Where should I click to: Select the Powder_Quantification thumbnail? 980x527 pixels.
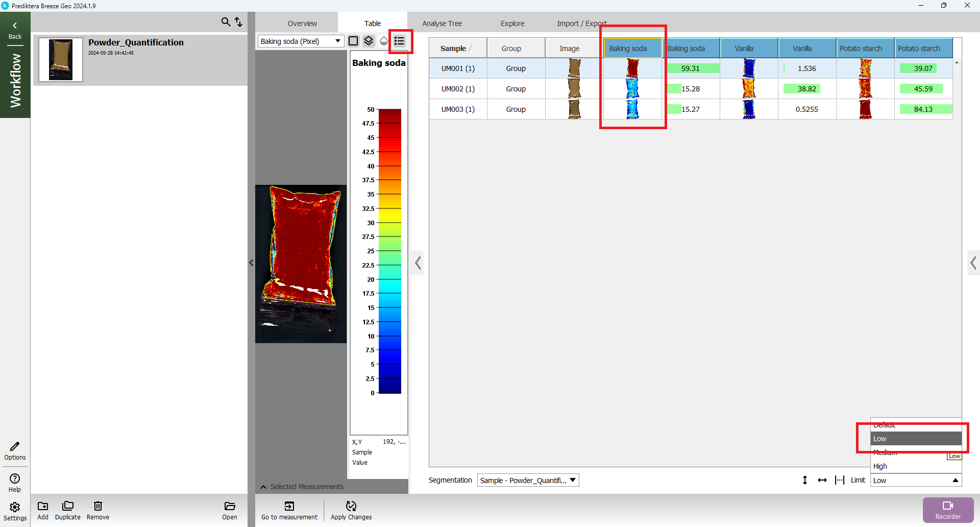tap(61, 60)
